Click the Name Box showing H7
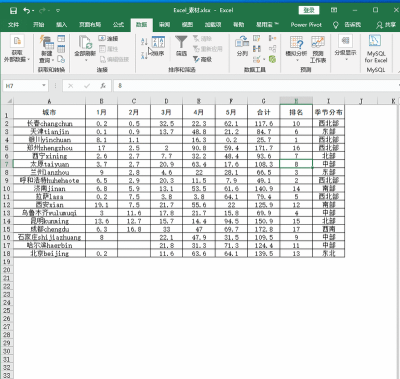Image resolution: width=400 pixels, height=379 pixels. [x=22, y=86]
